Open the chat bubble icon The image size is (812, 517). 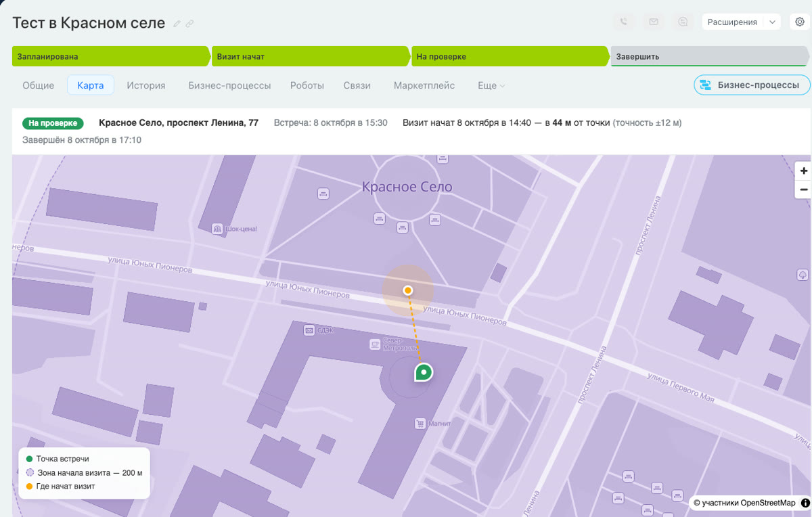click(x=683, y=22)
